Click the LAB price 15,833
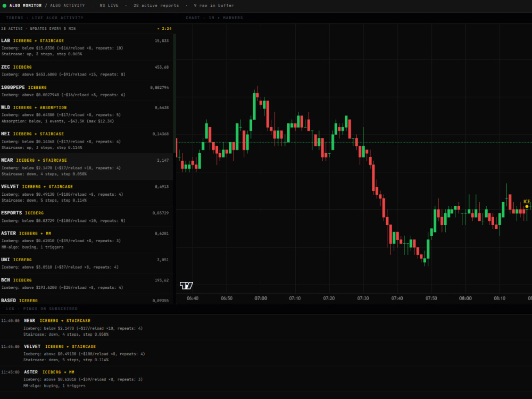The width and height of the screenshot is (532, 399). tap(162, 41)
